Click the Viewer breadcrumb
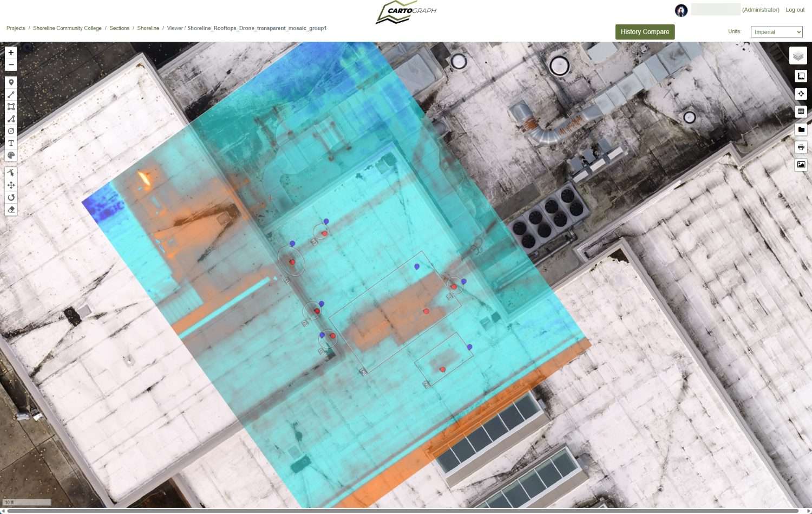 click(175, 28)
